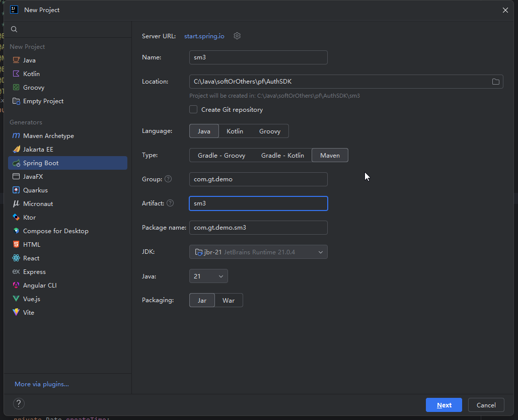
Task: Click the Micronaut mu icon
Action: pos(16,203)
